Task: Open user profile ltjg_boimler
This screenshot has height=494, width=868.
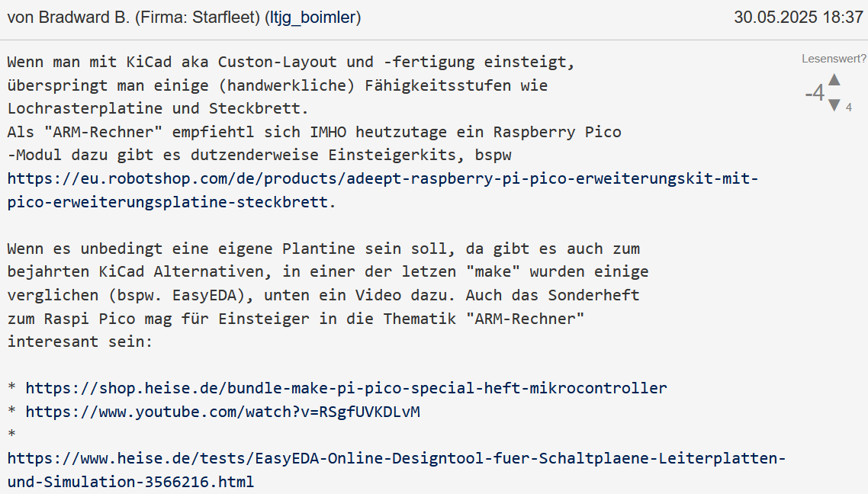Action: [313, 18]
